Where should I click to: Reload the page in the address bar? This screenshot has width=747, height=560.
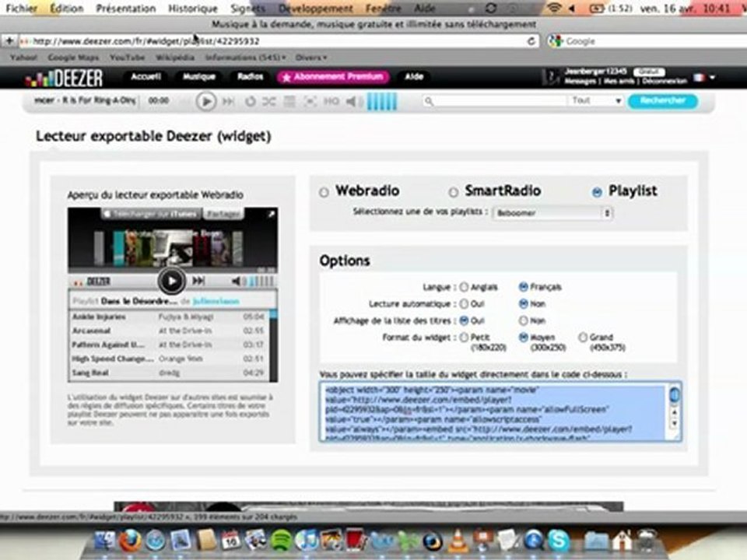pos(531,41)
